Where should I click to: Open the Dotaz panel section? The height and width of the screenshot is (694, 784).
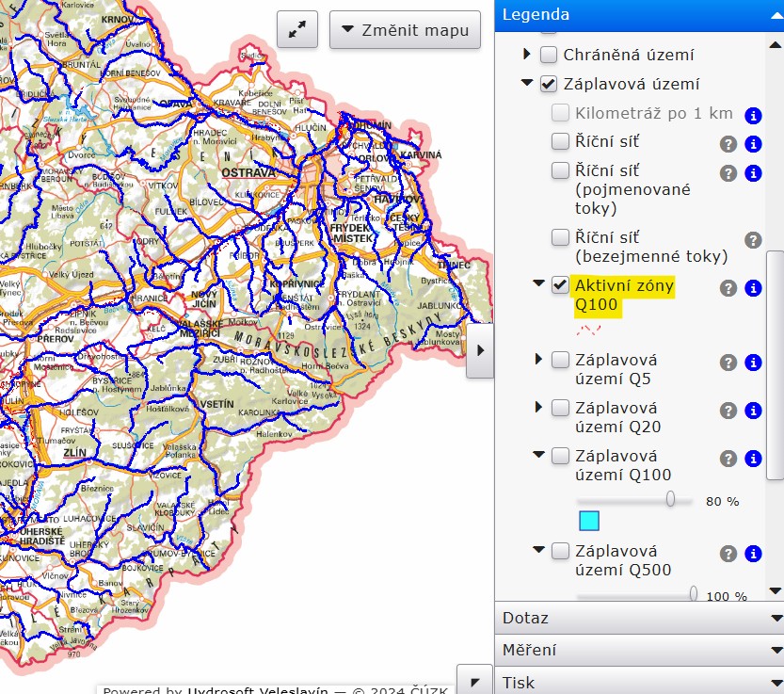point(638,619)
